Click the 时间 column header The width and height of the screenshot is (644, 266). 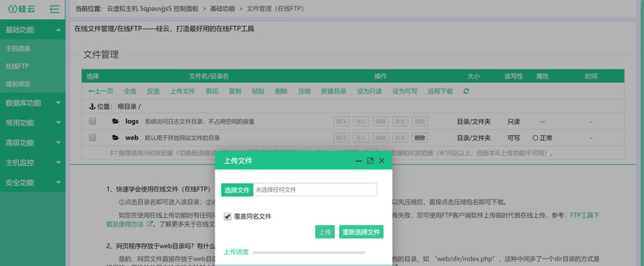(592, 77)
